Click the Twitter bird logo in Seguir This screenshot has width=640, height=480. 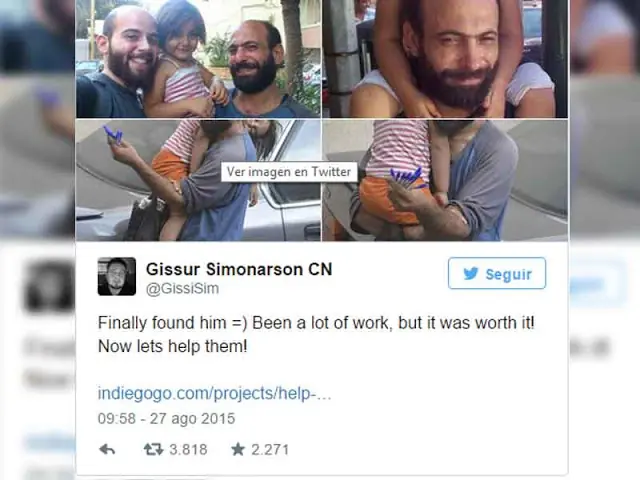471,273
